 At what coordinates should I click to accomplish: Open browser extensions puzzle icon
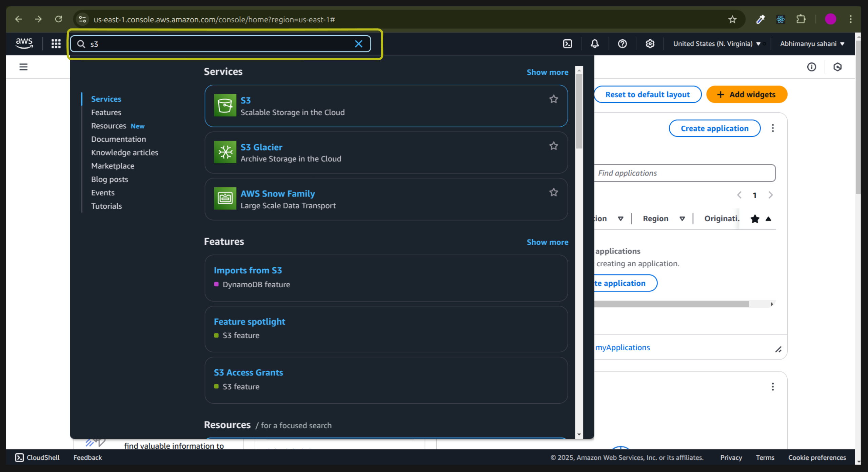tap(801, 19)
